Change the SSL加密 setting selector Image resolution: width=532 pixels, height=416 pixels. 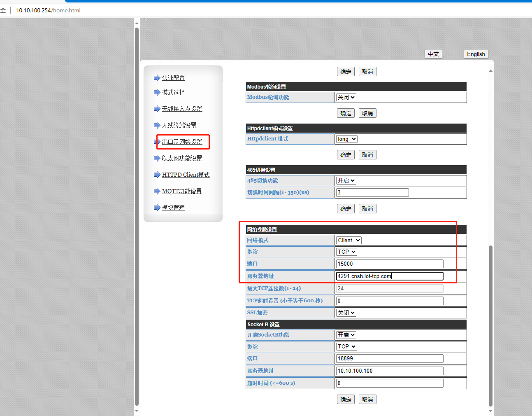[x=346, y=313]
